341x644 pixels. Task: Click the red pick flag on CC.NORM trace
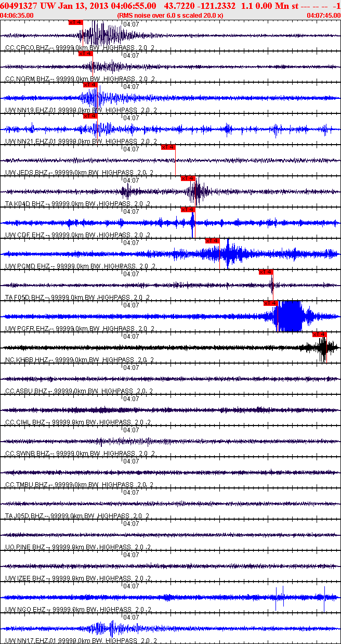[x=85, y=54]
